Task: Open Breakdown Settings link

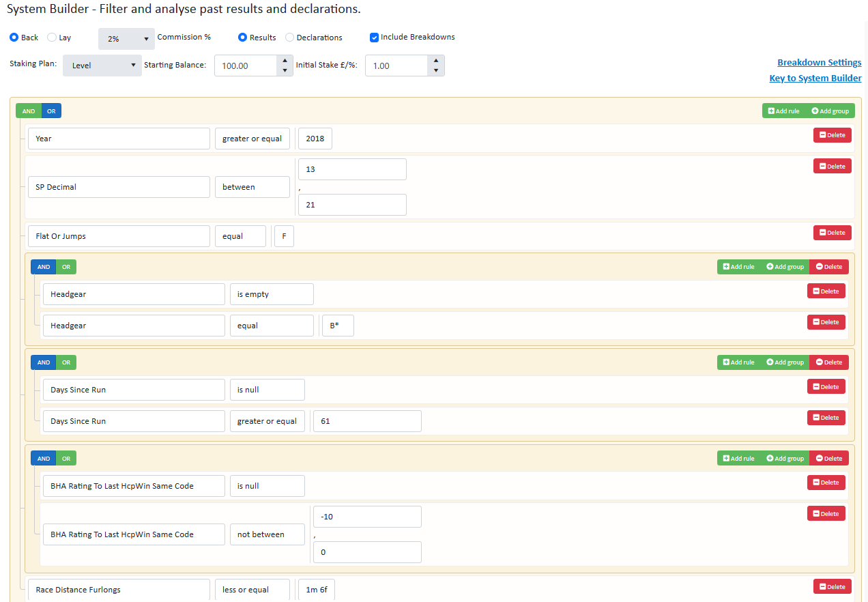Action: 819,62
